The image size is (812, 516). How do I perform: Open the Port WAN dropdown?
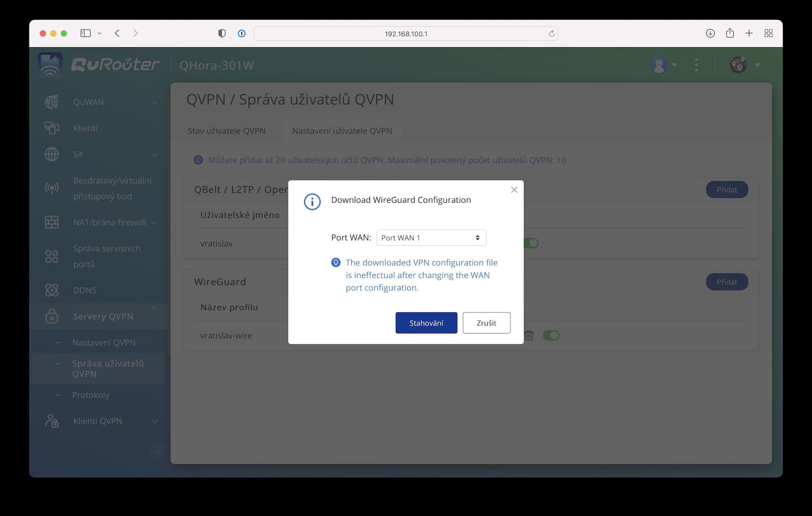[431, 238]
